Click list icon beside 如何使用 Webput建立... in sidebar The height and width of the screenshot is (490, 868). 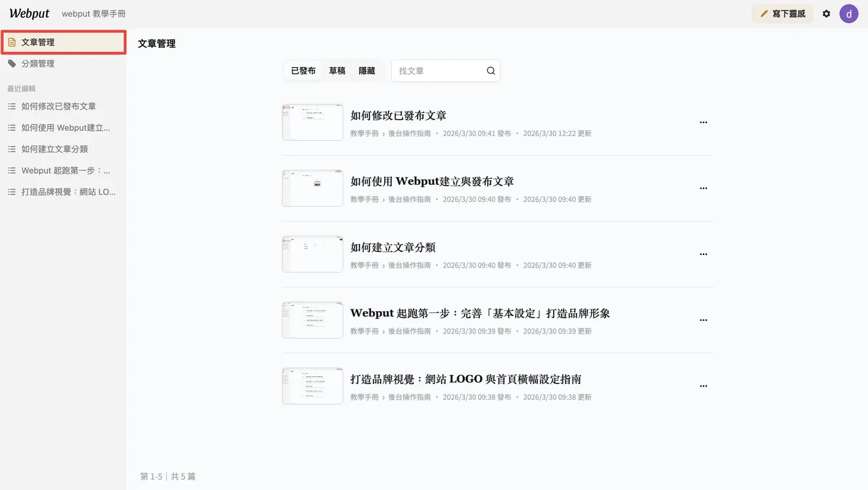(12, 128)
